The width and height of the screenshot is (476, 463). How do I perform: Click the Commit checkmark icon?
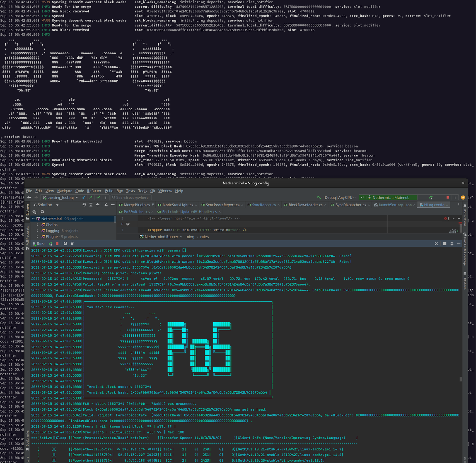98,198
